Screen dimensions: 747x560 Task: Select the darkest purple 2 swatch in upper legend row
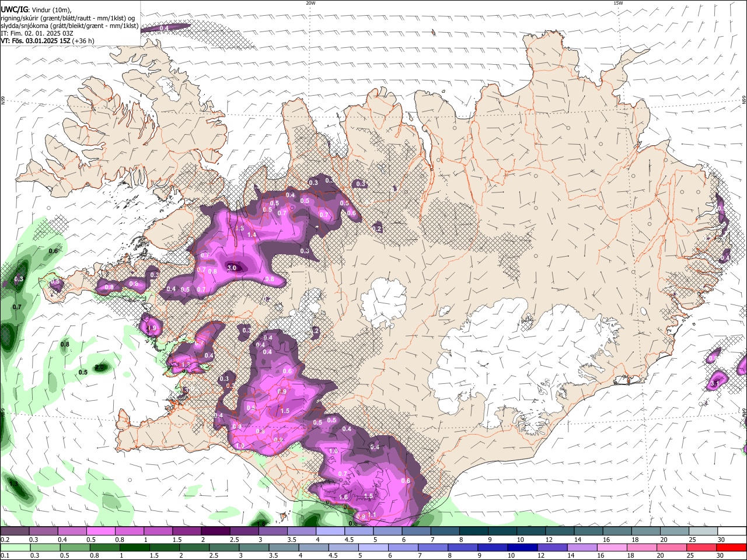[x=215, y=531]
